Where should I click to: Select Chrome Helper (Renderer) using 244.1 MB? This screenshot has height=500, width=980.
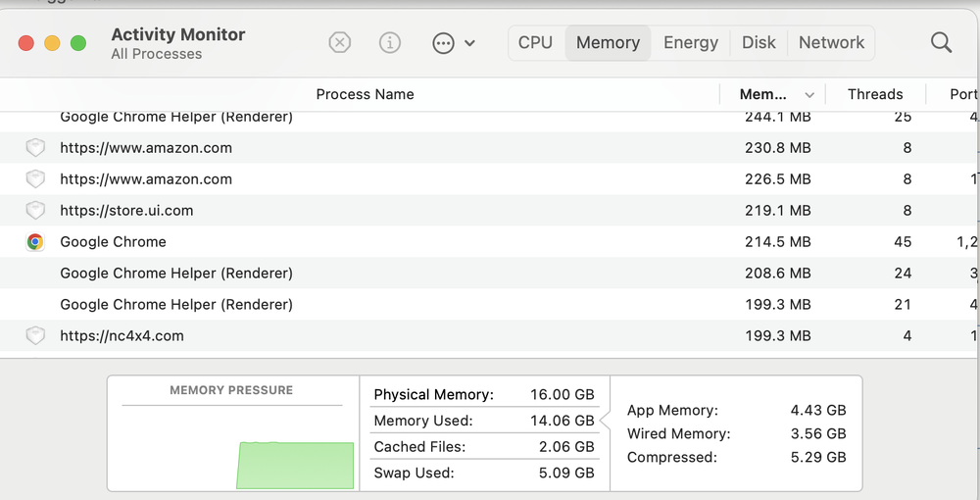coord(176,117)
